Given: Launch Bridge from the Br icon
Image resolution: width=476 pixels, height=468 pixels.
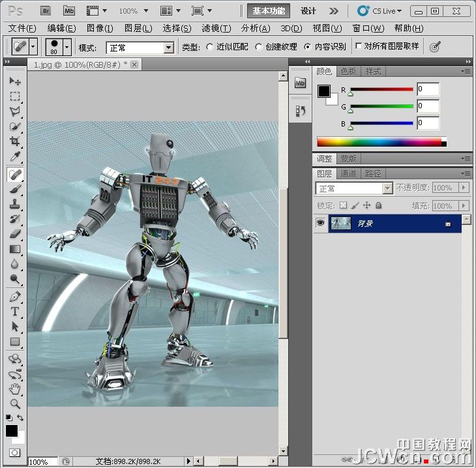Looking at the screenshot, I should (46, 11).
